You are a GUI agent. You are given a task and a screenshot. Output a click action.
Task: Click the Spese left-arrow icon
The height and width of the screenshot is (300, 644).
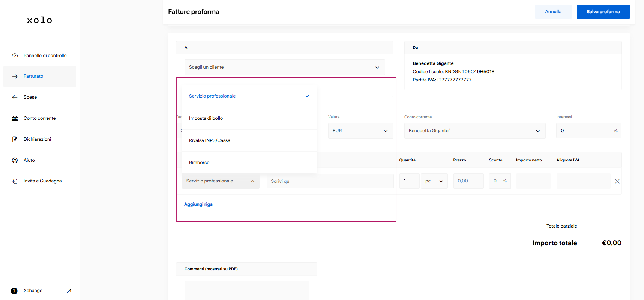[15, 97]
